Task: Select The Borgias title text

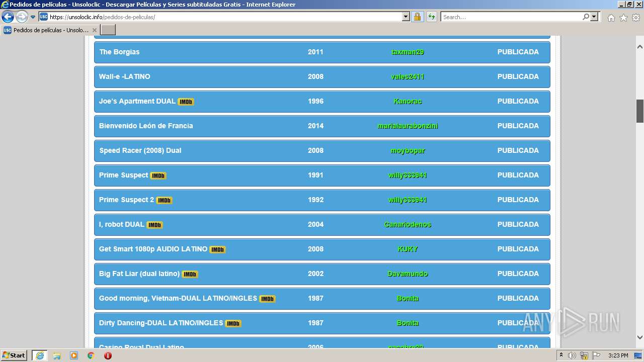Action: [x=119, y=52]
